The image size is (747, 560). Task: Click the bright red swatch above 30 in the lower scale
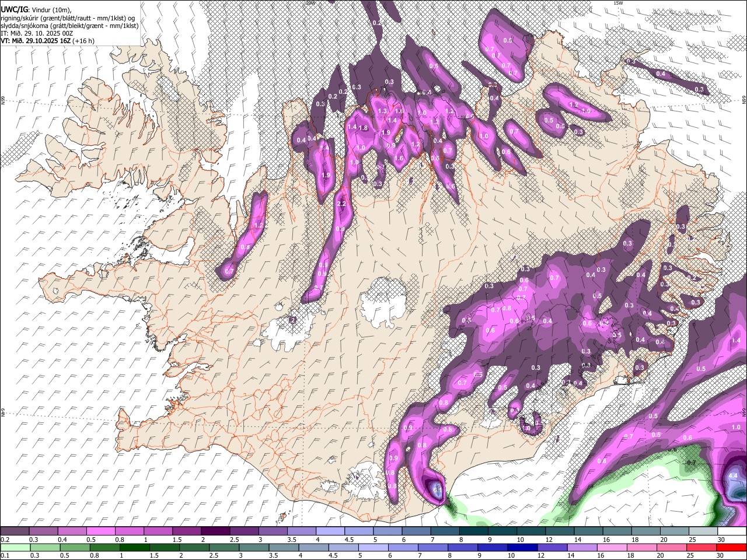pyautogui.click(x=732, y=547)
